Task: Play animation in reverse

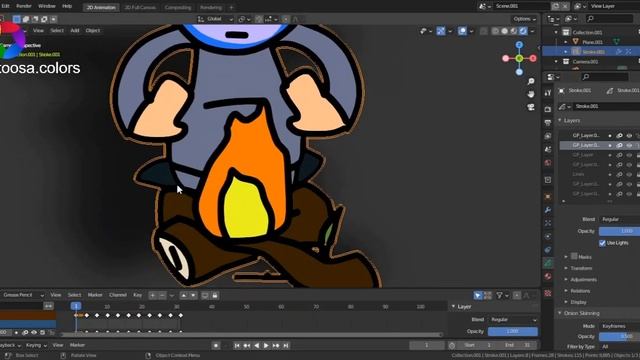Action: pyautogui.click(x=256, y=345)
